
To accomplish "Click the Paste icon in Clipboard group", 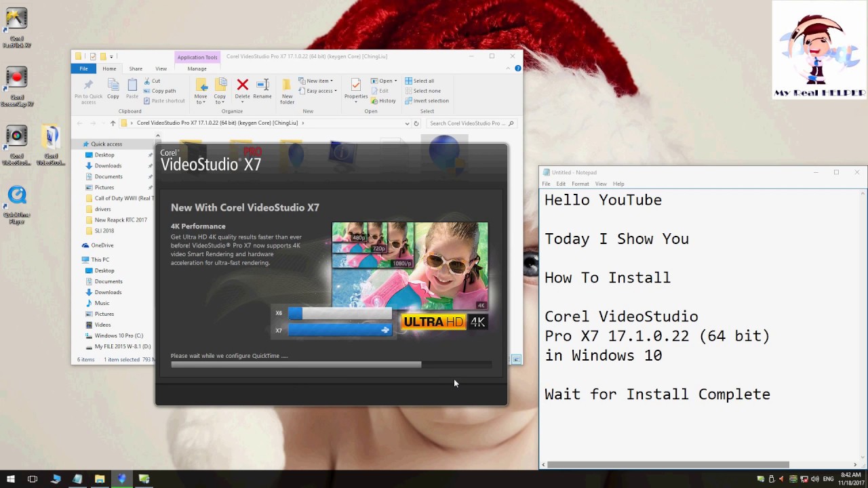I will [132, 89].
